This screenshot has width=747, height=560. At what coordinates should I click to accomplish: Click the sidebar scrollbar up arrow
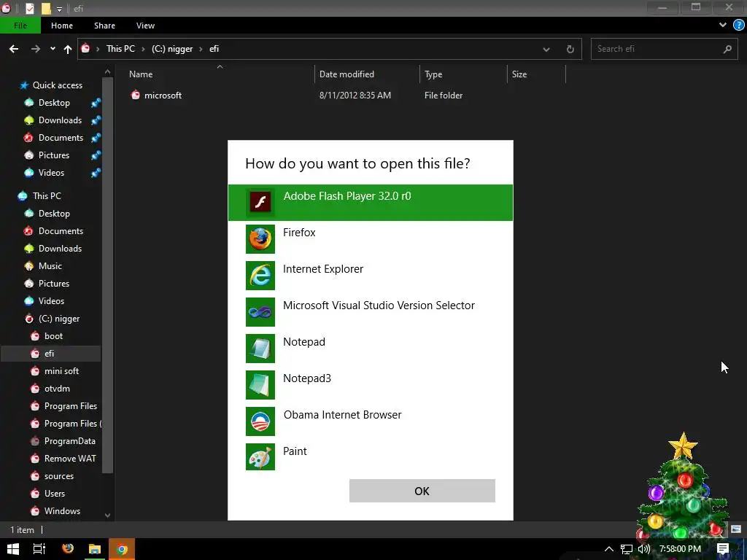108,72
